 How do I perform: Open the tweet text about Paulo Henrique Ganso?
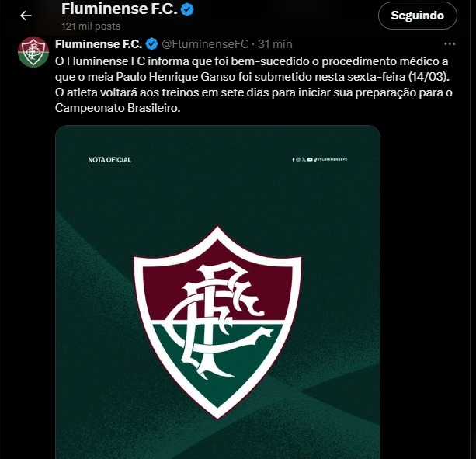[x=253, y=85]
